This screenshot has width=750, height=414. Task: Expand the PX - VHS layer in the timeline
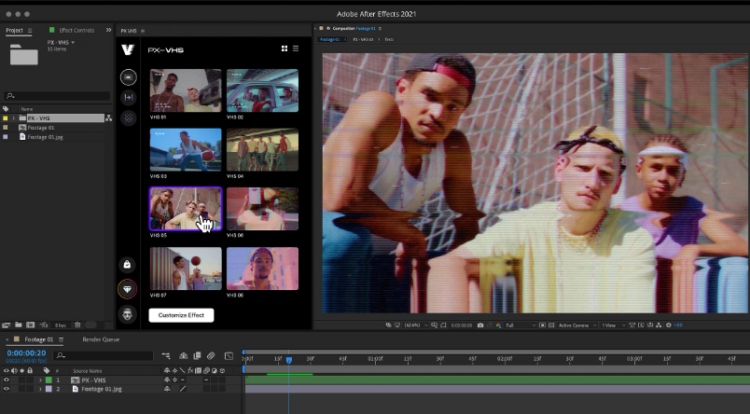click(40, 380)
